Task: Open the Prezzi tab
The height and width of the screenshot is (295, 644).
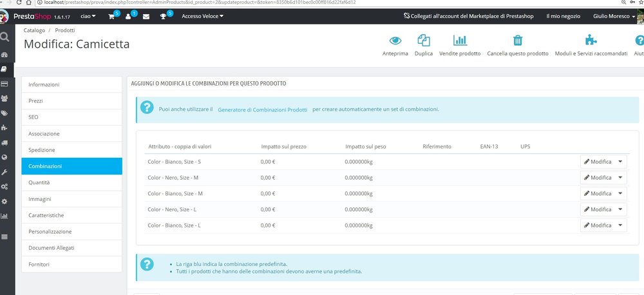Action: pos(72,100)
